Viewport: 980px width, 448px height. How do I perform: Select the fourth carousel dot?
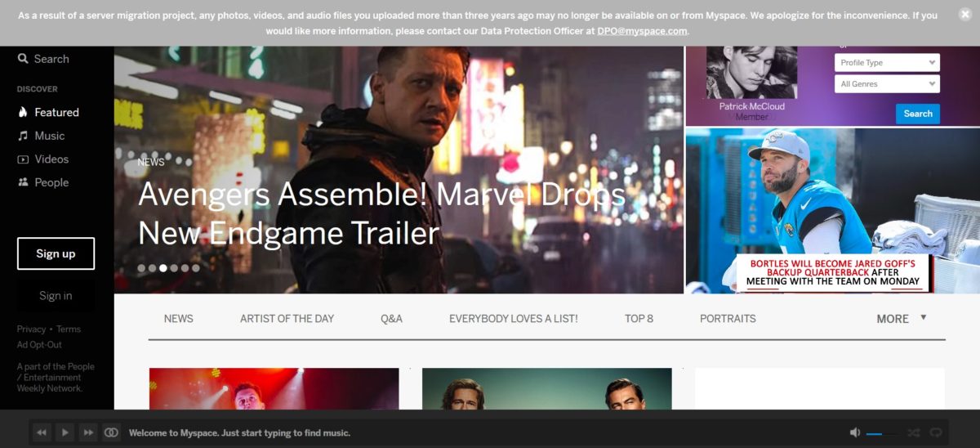tap(174, 267)
